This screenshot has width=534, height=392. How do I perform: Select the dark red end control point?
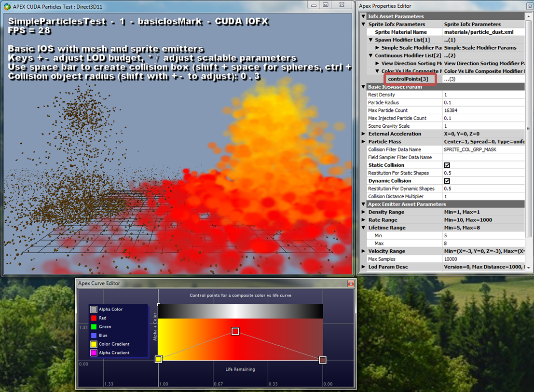(x=323, y=360)
